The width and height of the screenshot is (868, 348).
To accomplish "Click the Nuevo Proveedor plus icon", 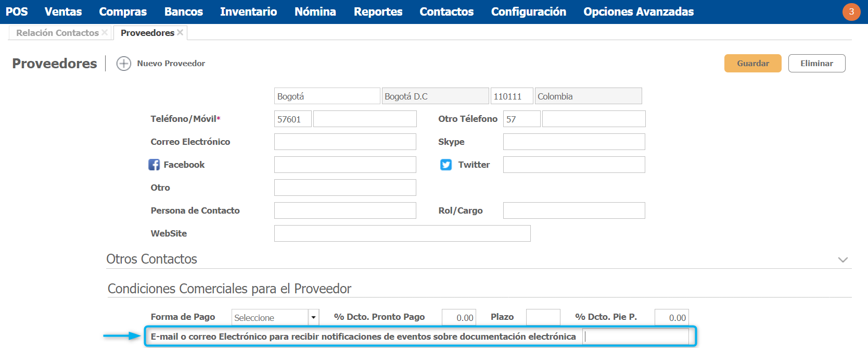I will coord(124,64).
